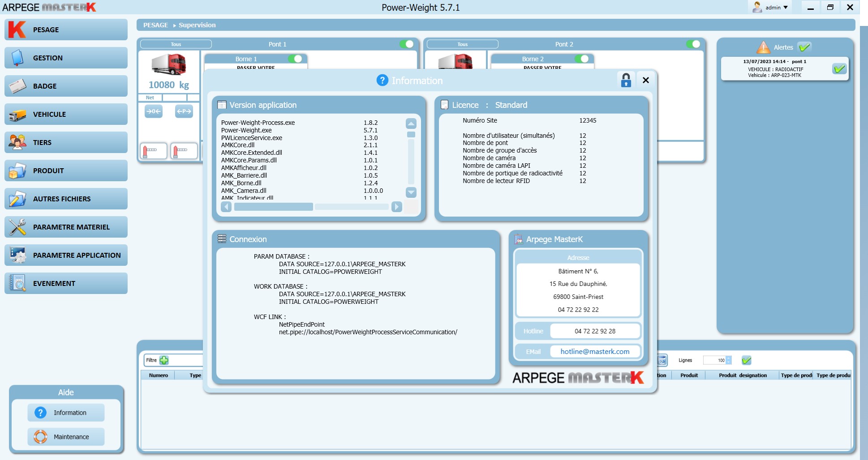Click the Alertes warning triangle icon
Screen dimensions: 868x460
click(763, 47)
